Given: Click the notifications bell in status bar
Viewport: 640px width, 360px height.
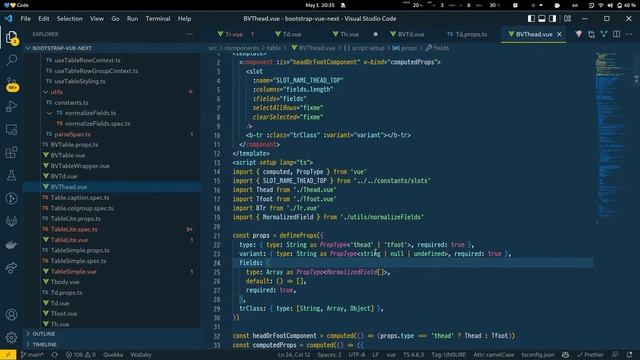Looking at the screenshot, I should 629,355.
